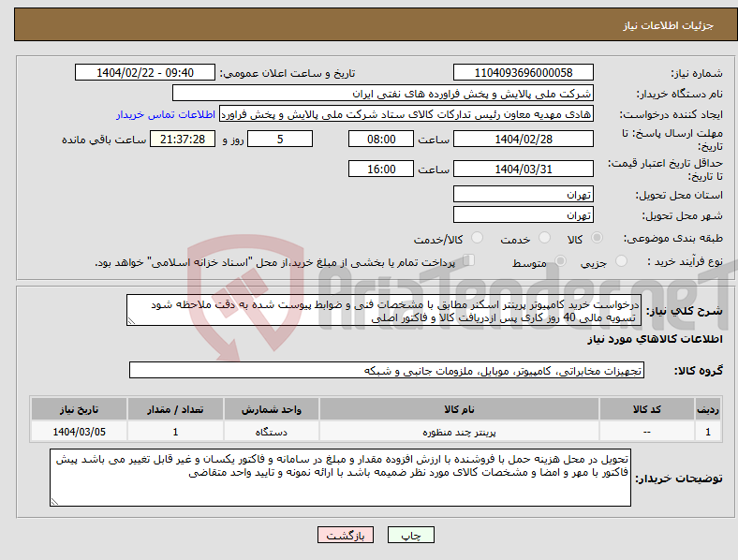Click price validity date 1404/03/31
The height and width of the screenshot is (560, 738).
(524, 169)
